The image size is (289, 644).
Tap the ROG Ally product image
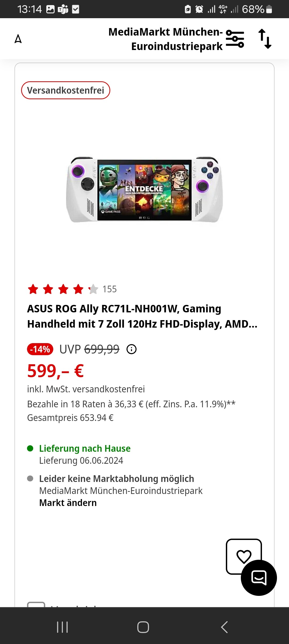[144, 189]
